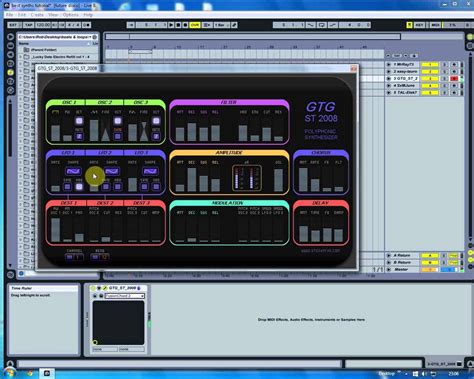Arm track 4 for recording
The image size is (474, 379).
tap(454, 86)
